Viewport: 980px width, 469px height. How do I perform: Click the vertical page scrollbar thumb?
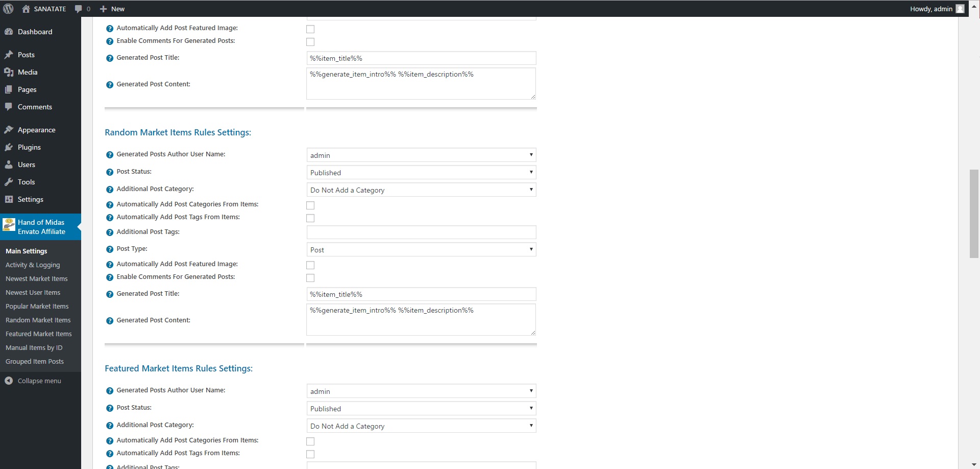point(974,214)
